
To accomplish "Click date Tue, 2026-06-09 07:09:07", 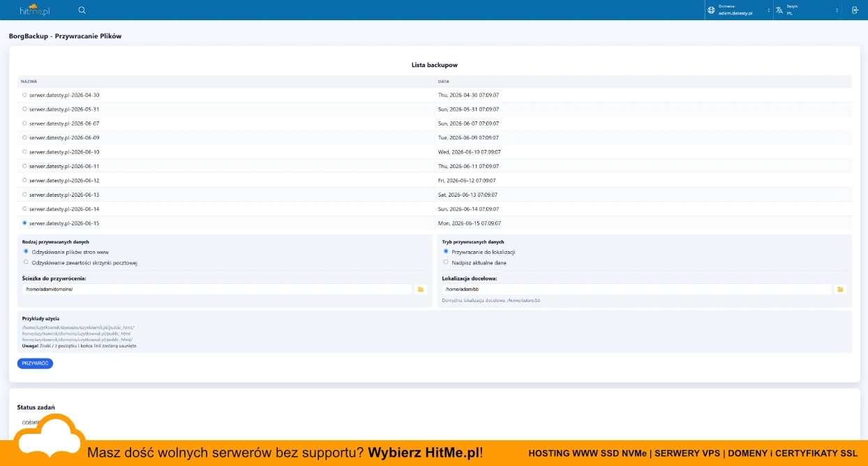I will (x=468, y=137).
